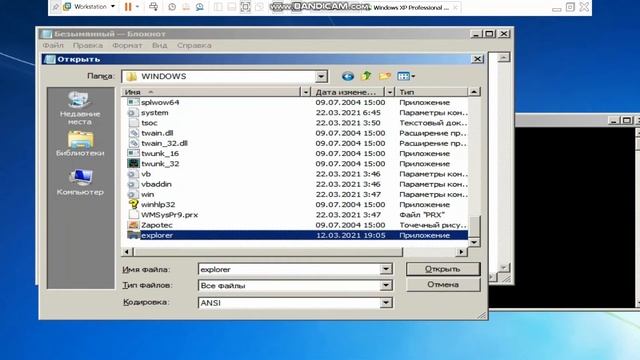Enter full screen mode in VMware toolbar

pyautogui.click(x=245, y=7)
